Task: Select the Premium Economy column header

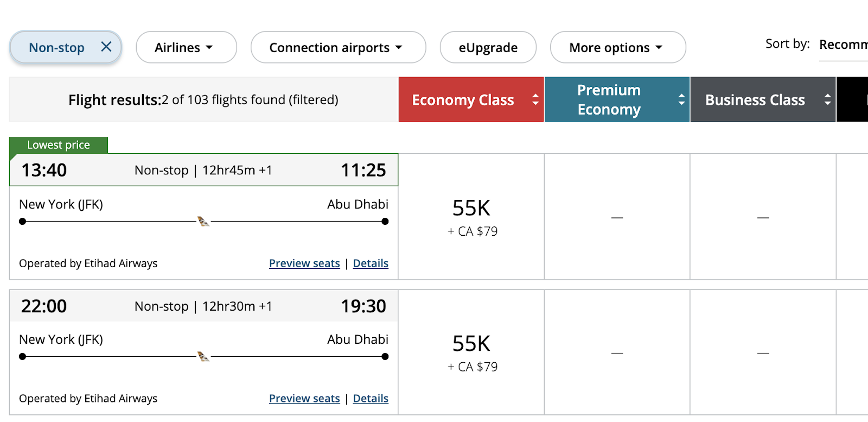Action: 609,100
